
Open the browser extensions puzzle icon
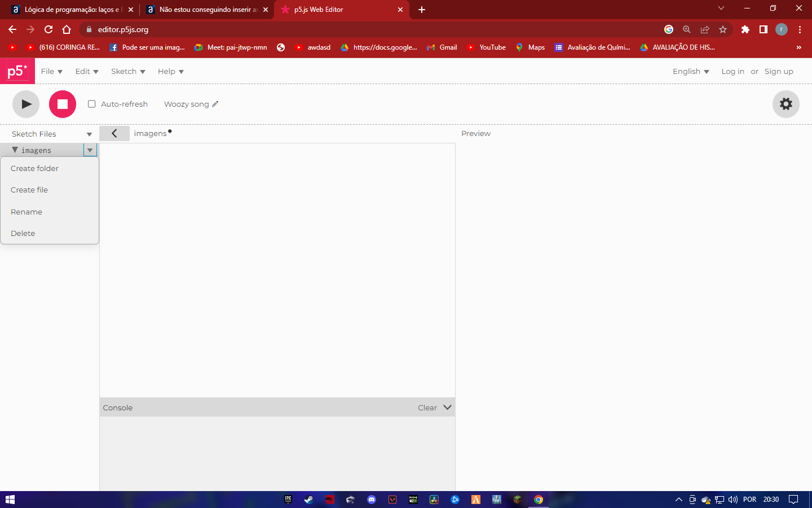pyautogui.click(x=745, y=29)
